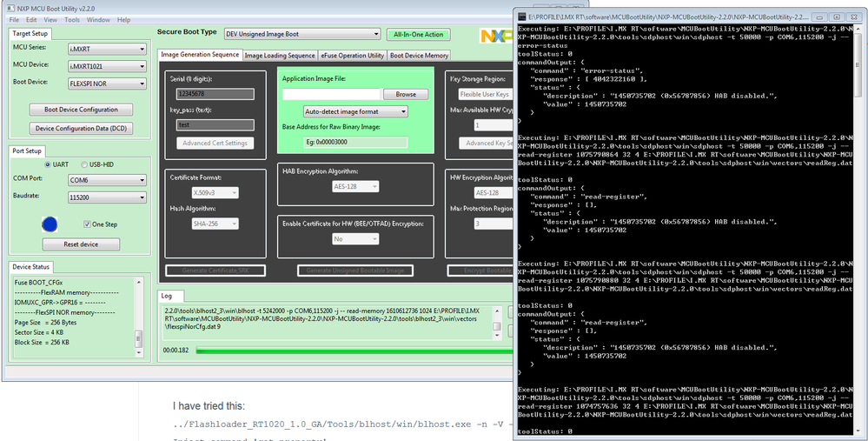Open Certificate Format X.509v3 dropdown
The height and width of the screenshot is (441, 868).
[x=215, y=193]
